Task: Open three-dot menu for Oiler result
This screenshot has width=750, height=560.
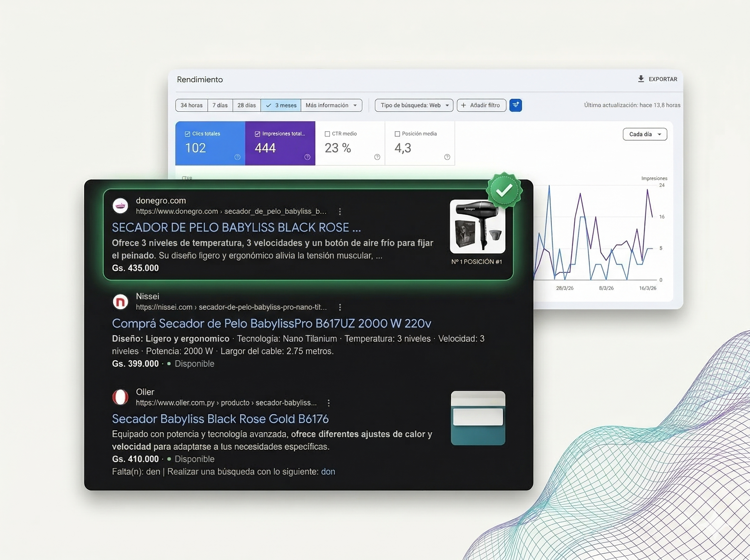Action: [328, 403]
